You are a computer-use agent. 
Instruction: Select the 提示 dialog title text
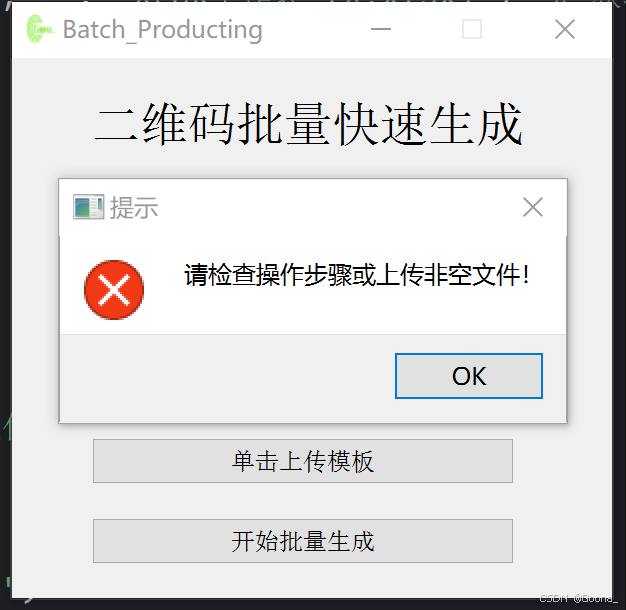coord(134,208)
